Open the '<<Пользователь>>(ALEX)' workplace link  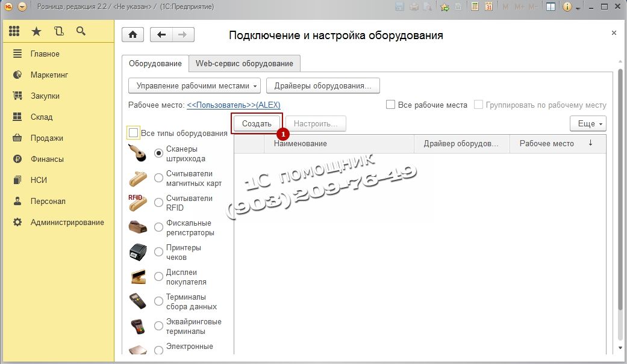click(234, 105)
